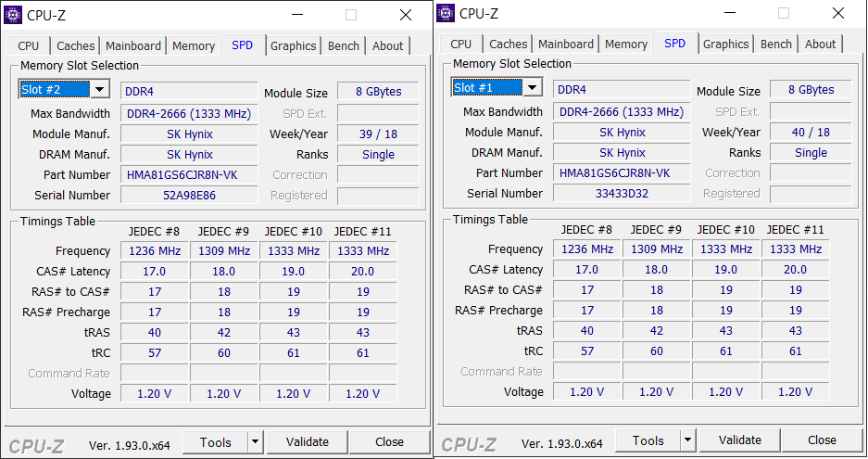Click DRAM Manuf. SK Hynix in right window
This screenshot has height=459, width=868.
(x=622, y=153)
